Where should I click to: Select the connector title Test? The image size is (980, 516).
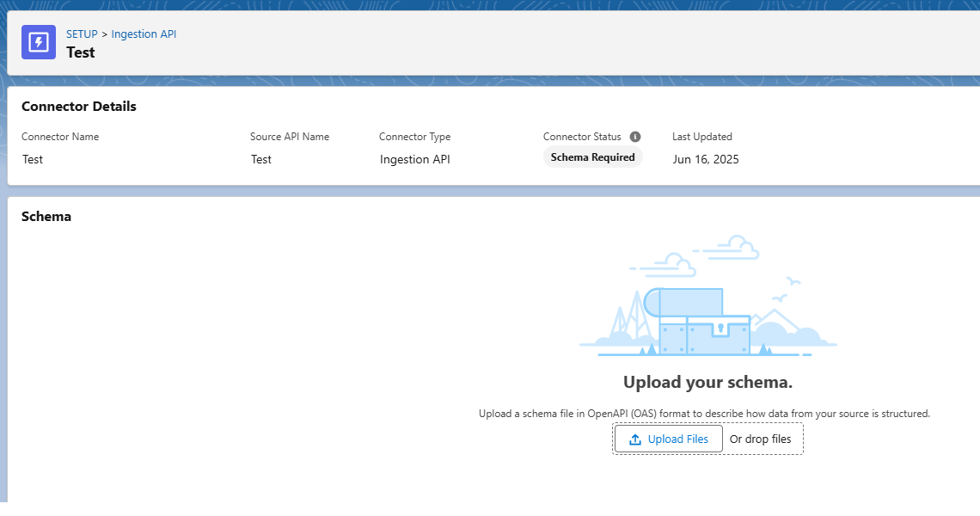coord(81,52)
